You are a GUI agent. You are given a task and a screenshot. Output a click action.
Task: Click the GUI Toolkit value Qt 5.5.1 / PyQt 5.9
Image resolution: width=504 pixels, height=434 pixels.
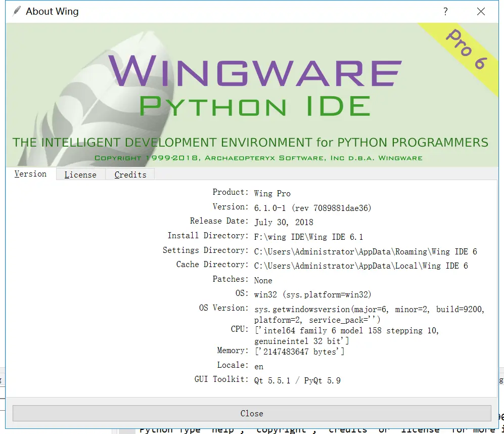pyautogui.click(x=297, y=380)
